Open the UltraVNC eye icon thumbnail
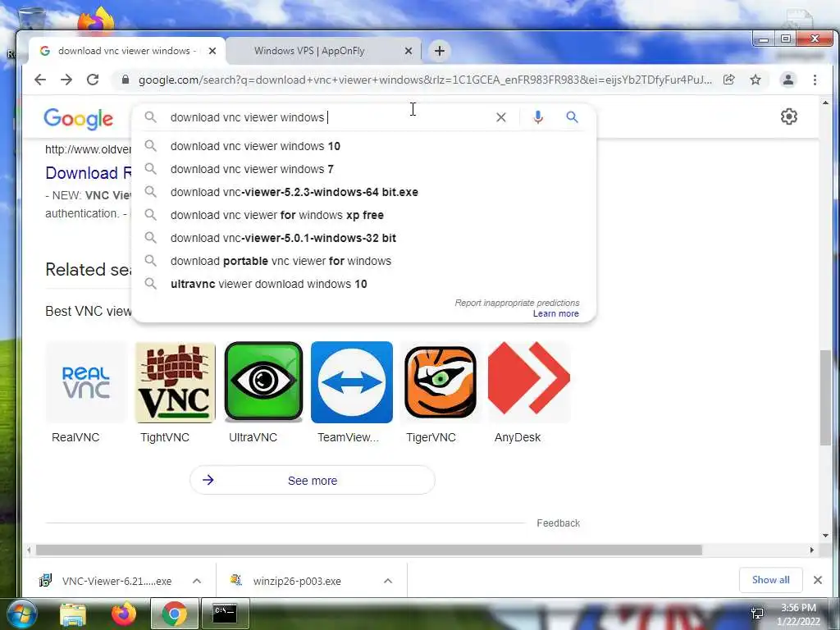This screenshot has width=840, height=630. point(263,382)
